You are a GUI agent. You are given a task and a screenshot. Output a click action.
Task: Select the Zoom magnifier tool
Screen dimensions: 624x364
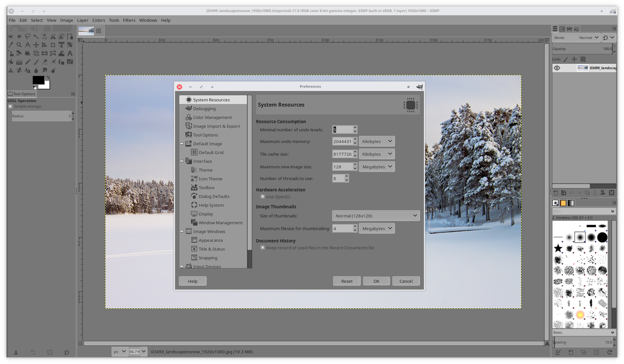coord(19,45)
